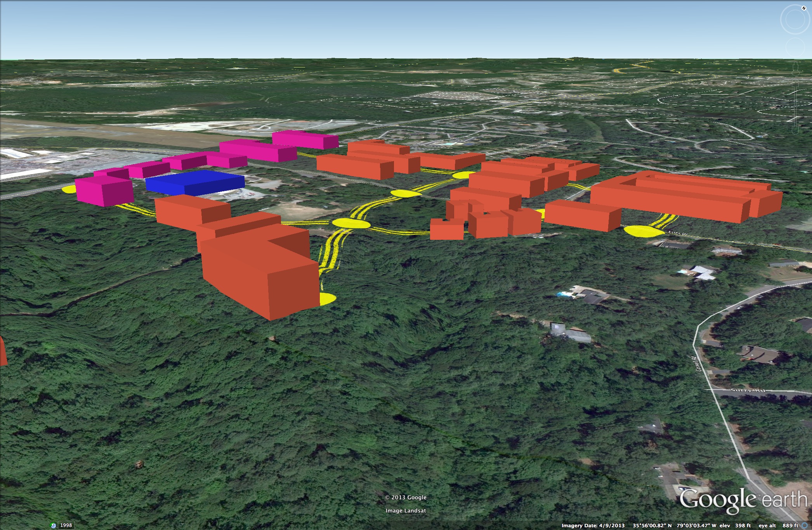Click the latitude longitude coordinates readout

click(674, 526)
